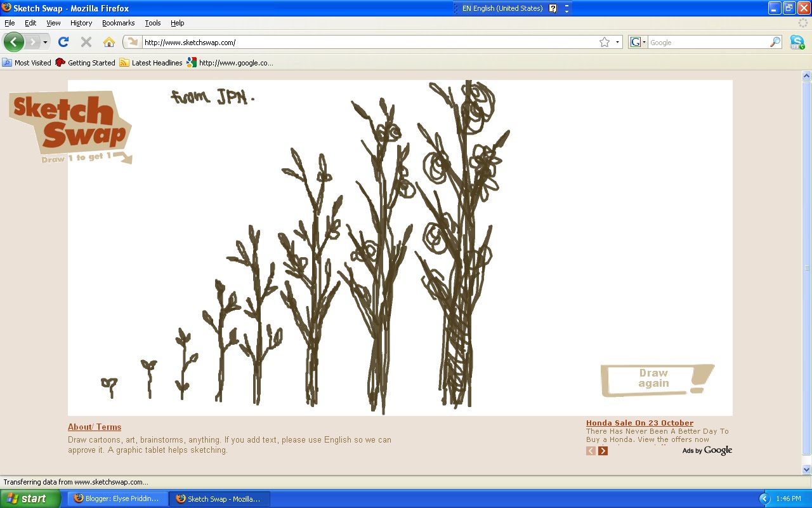Show the previous ad with left arrow
Viewport: 812px width, 508px height.
pyautogui.click(x=591, y=451)
